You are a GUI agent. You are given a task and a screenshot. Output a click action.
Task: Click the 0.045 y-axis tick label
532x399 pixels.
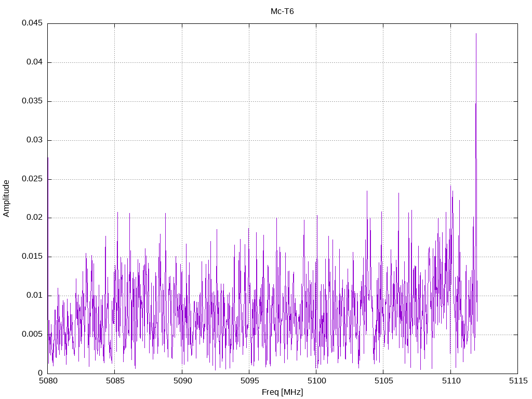(x=32, y=23)
